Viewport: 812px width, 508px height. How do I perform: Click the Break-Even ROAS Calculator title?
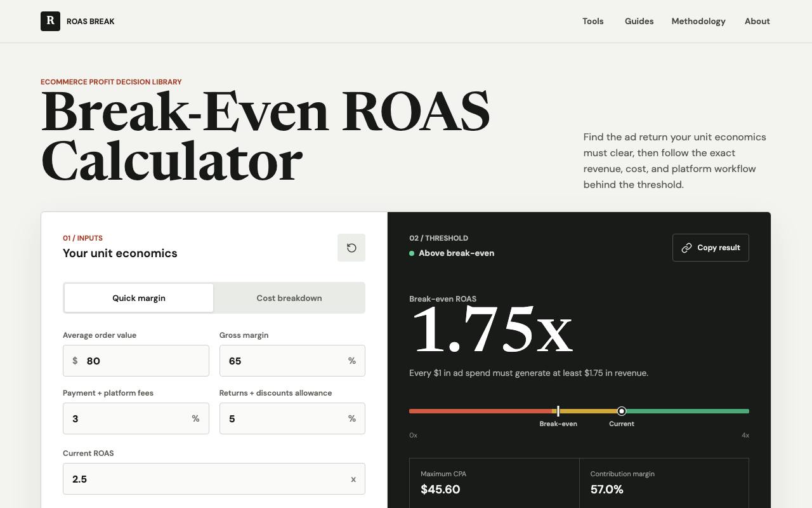(265, 137)
